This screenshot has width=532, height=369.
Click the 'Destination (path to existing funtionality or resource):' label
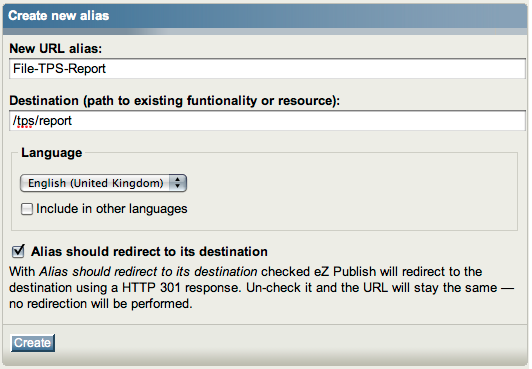[x=174, y=101]
